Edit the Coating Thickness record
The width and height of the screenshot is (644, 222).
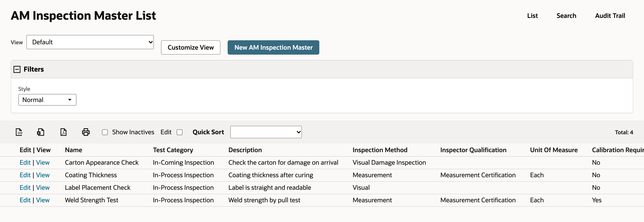coord(25,175)
